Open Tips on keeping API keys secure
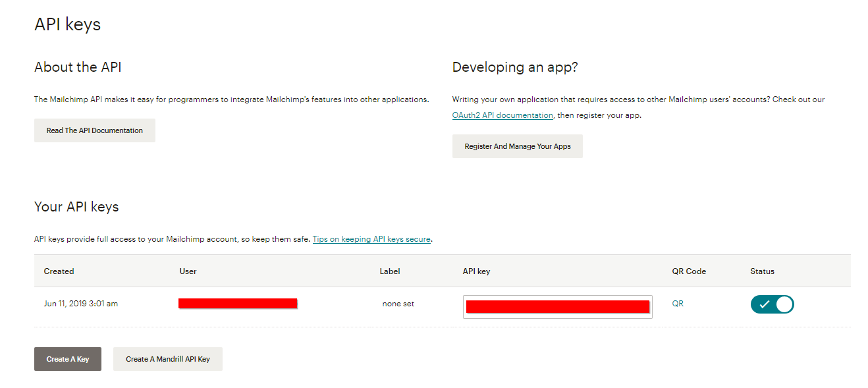The width and height of the screenshot is (868, 388). click(x=371, y=239)
